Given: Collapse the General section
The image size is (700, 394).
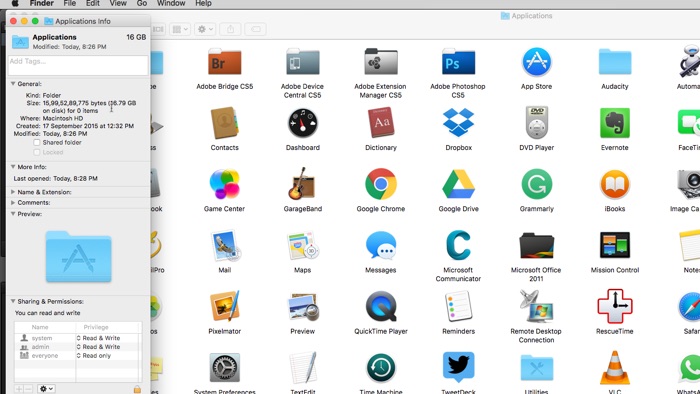Looking at the screenshot, I should point(13,84).
